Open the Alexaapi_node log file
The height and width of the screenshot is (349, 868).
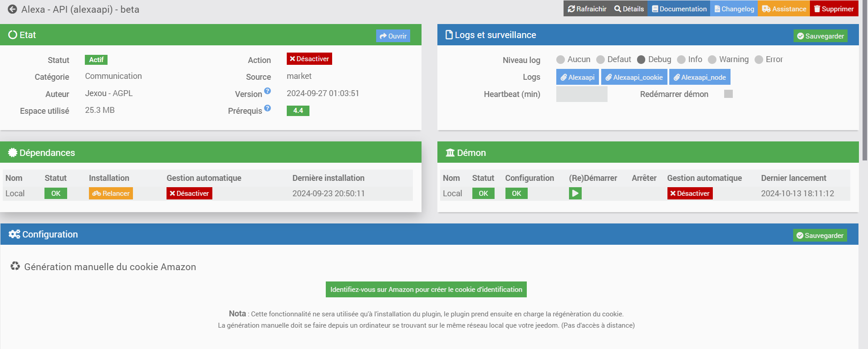tap(700, 77)
